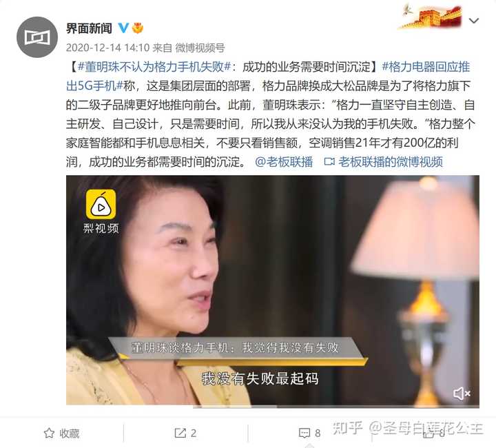Unmute the video with the speaker icon

(x=462, y=394)
